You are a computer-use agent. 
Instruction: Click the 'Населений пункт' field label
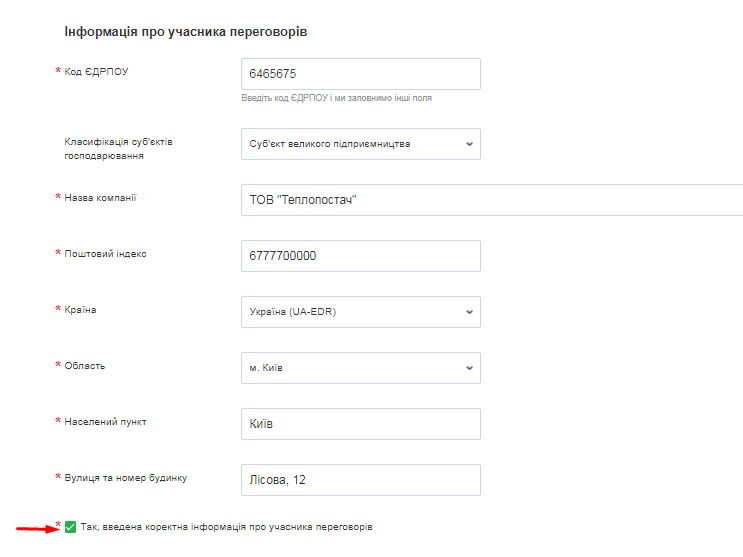pyautogui.click(x=105, y=422)
